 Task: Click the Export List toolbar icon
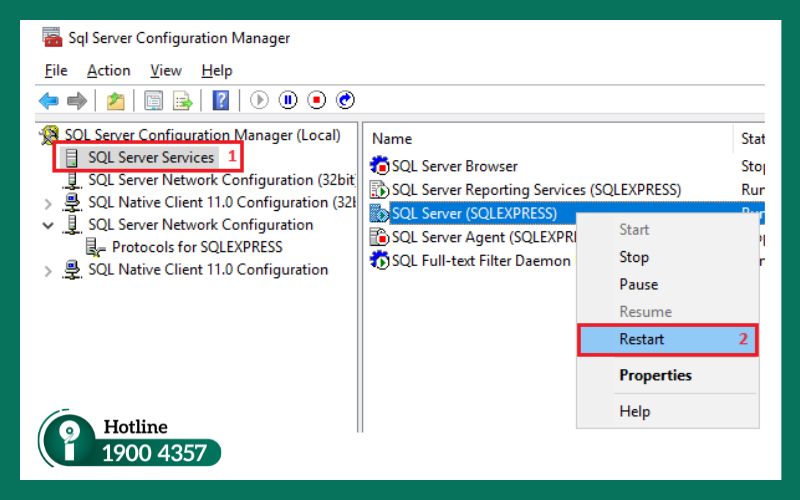point(183,101)
